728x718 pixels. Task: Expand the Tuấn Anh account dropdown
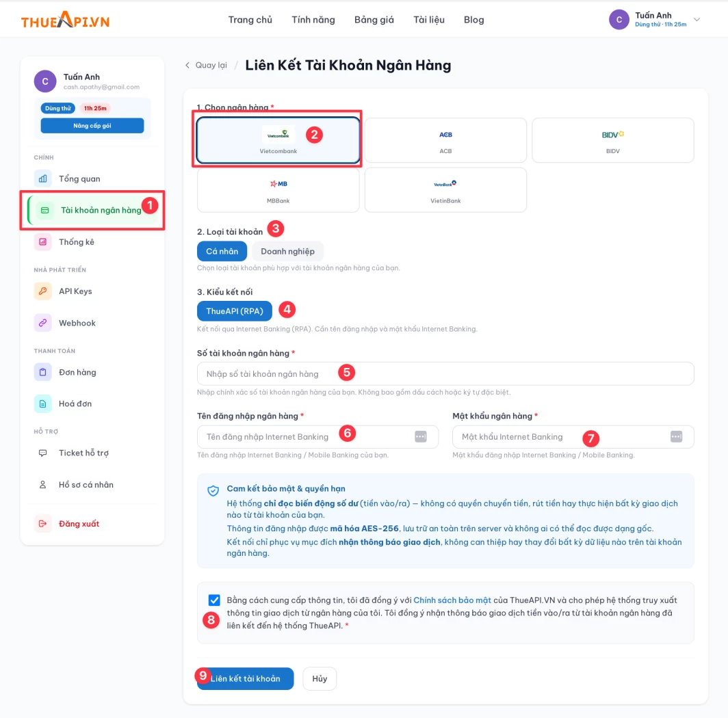click(x=697, y=20)
